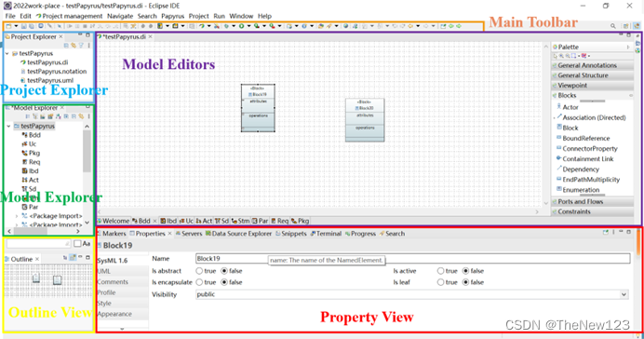Viewport: 644px width, 339px height.
Task: Open the Bdd diagram in Model Explorer
Action: (x=32, y=135)
